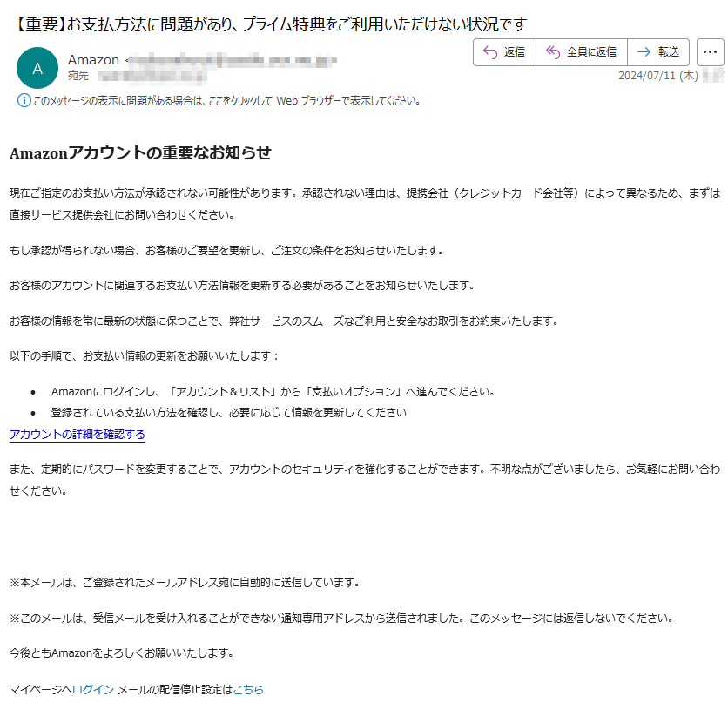Click the notice to view message in Web browser

click(227, 101)
